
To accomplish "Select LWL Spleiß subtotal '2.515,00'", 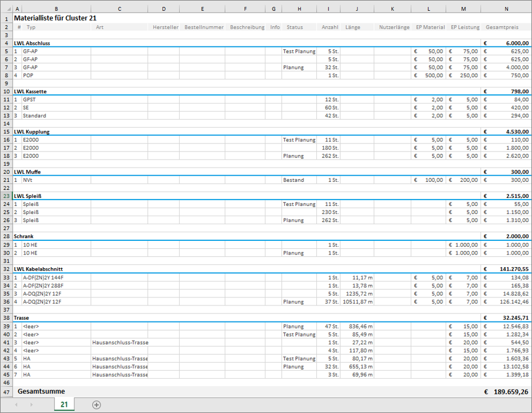I will click(506, 196).
